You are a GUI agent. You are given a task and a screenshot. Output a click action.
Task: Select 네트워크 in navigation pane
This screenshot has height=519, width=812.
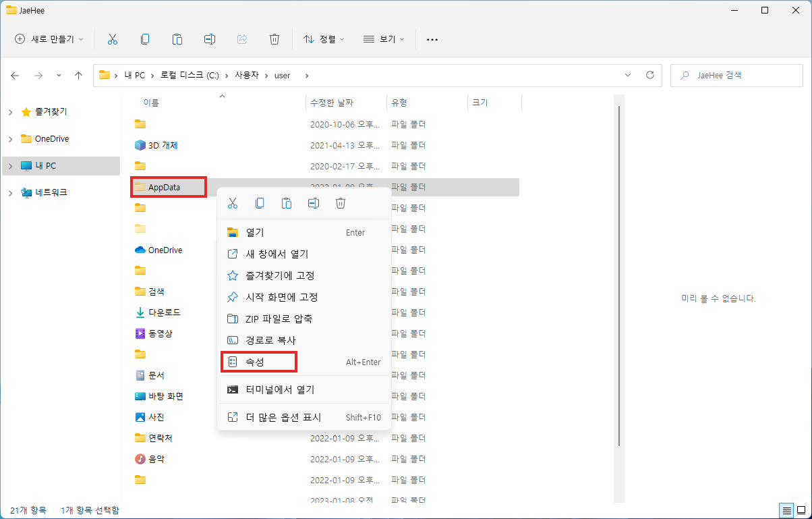pos(51,193)
